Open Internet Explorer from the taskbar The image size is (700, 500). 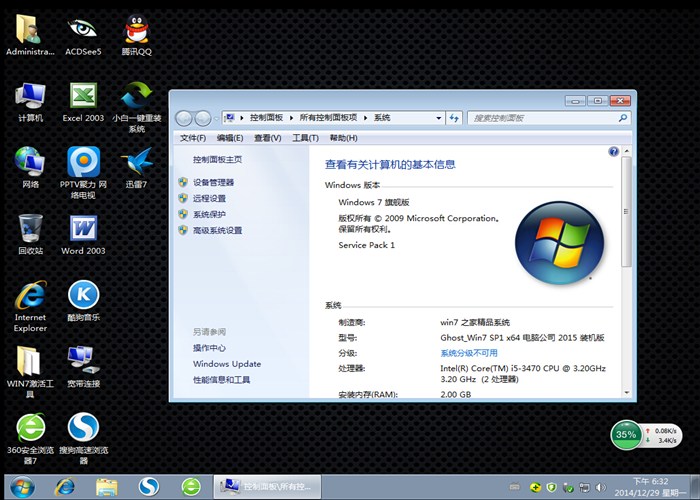pyautogui.click(x=65, y=487)
